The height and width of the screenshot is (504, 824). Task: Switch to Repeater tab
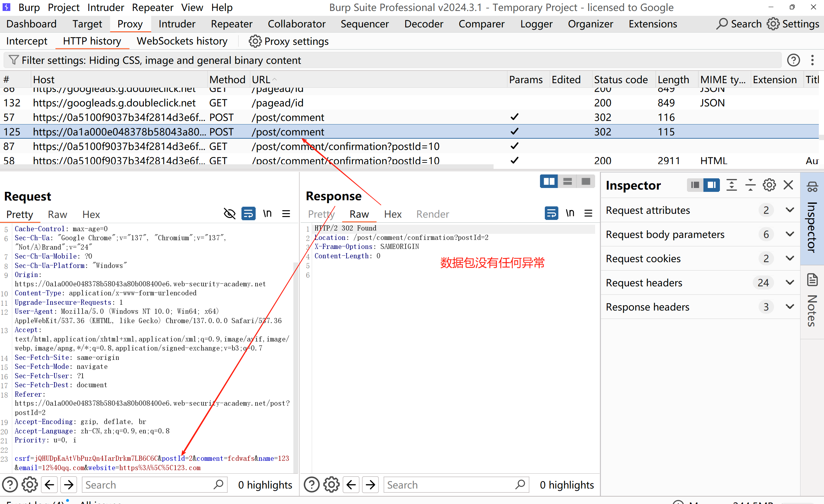(231, 24)
